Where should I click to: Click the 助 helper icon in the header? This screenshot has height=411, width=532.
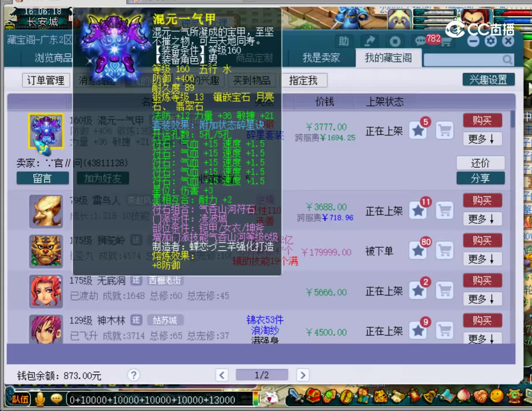tap(344, 41)
